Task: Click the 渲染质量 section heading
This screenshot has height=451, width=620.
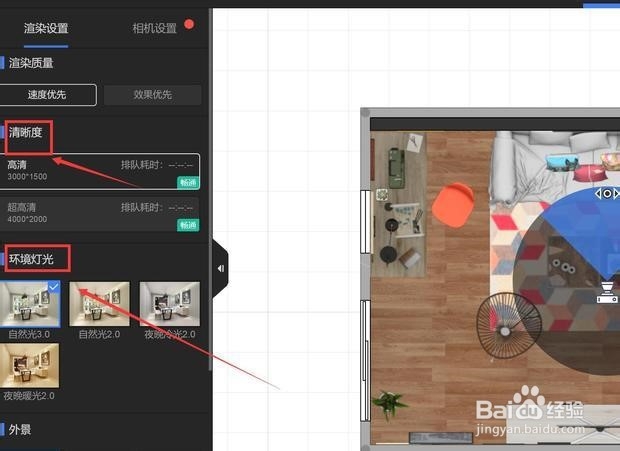Action: click(31, 63)
